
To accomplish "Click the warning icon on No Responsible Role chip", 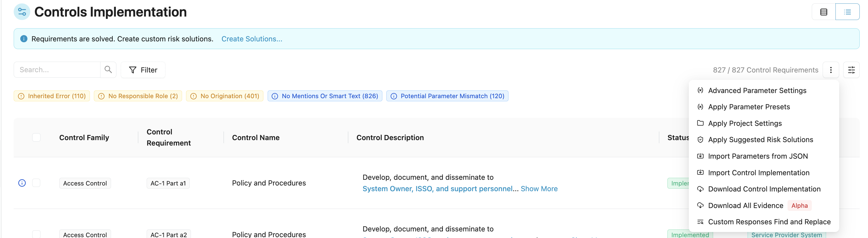I will tap(101, 96).
